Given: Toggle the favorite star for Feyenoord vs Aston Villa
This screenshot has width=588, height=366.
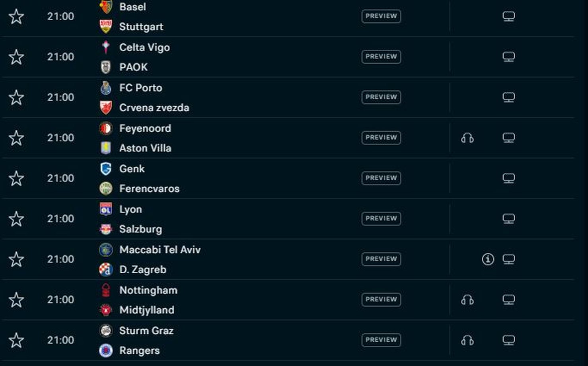Looking at the screenshot, I should pos(16,138).
